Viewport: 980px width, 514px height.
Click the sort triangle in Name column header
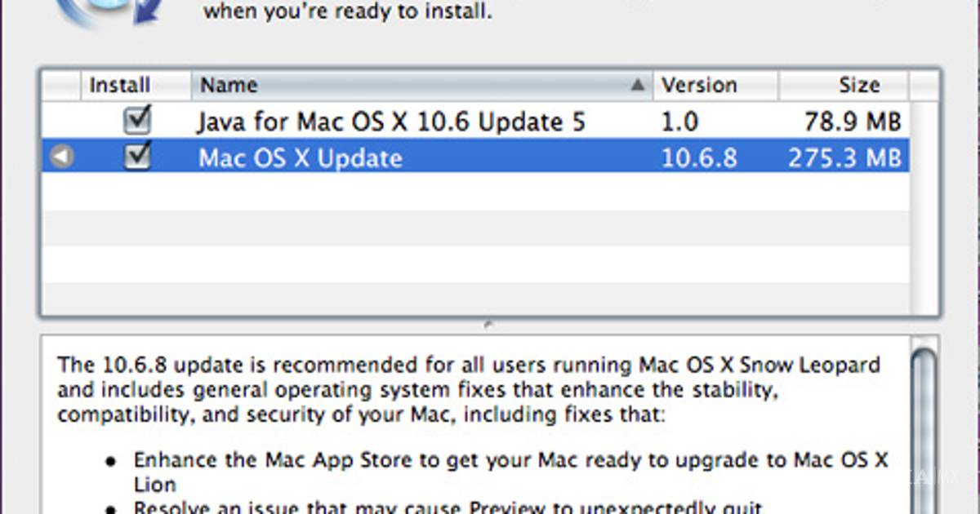tap(637, 85)
